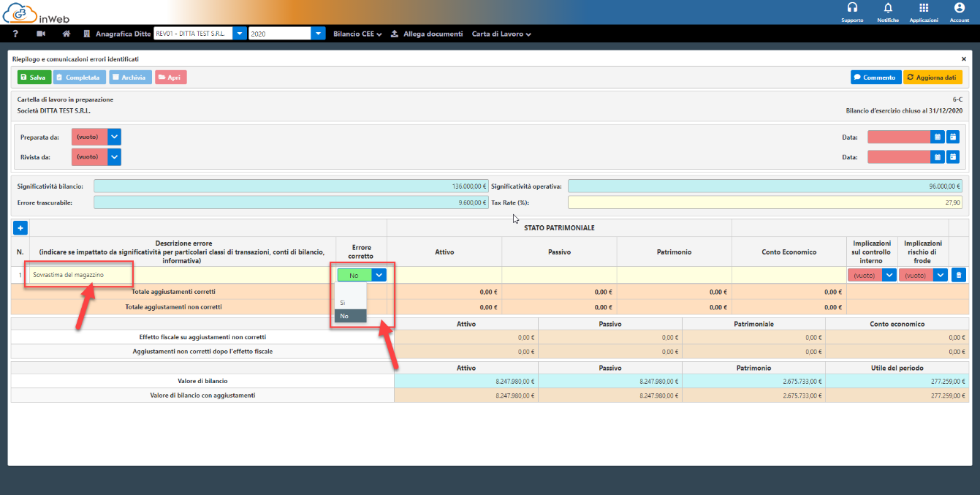
Task: Click Completata button
Action: 80,77
